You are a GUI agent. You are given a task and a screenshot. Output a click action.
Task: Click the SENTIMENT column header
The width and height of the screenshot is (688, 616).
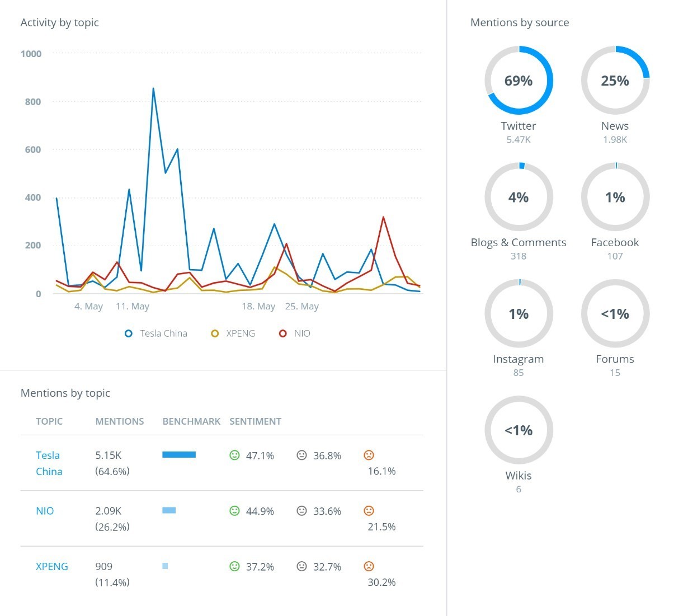pos(255,421)
